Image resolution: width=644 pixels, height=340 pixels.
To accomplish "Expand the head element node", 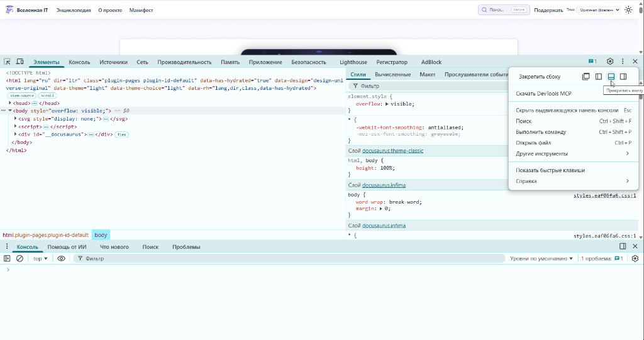I will 10,103.
